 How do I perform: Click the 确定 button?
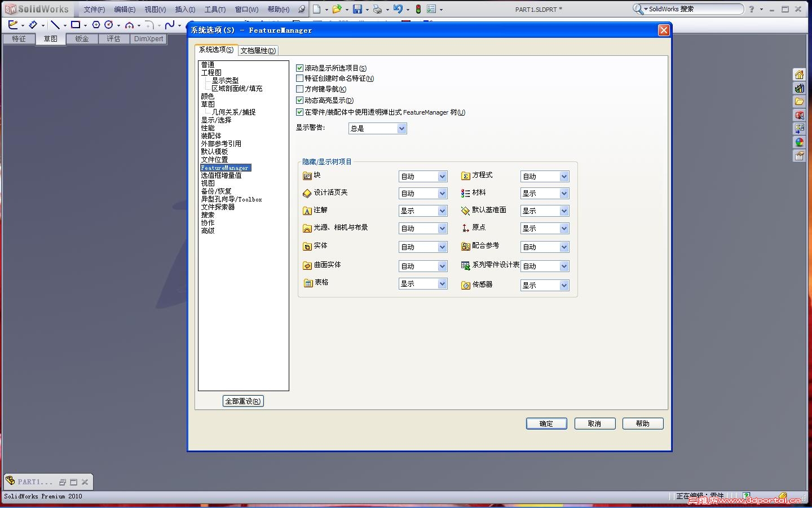546,423
